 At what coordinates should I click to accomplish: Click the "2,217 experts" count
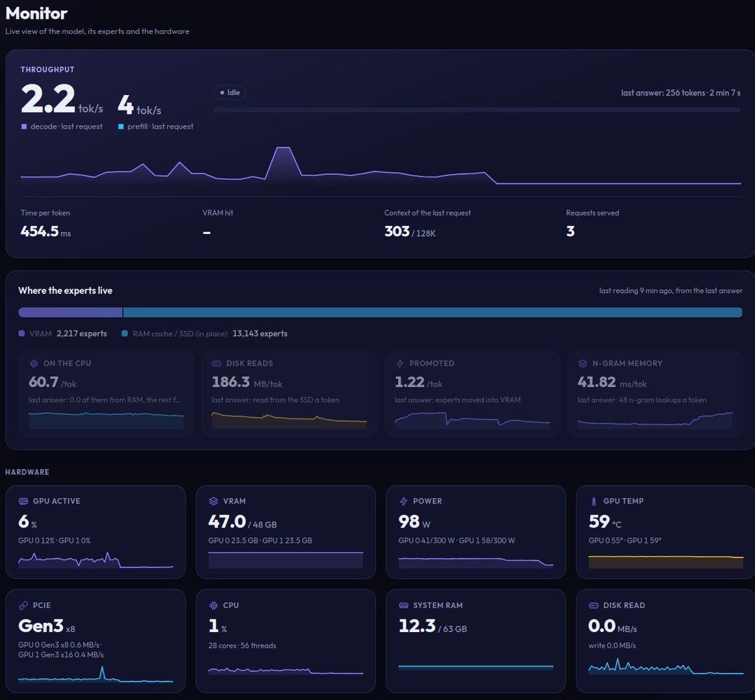(x=82, y=334)
